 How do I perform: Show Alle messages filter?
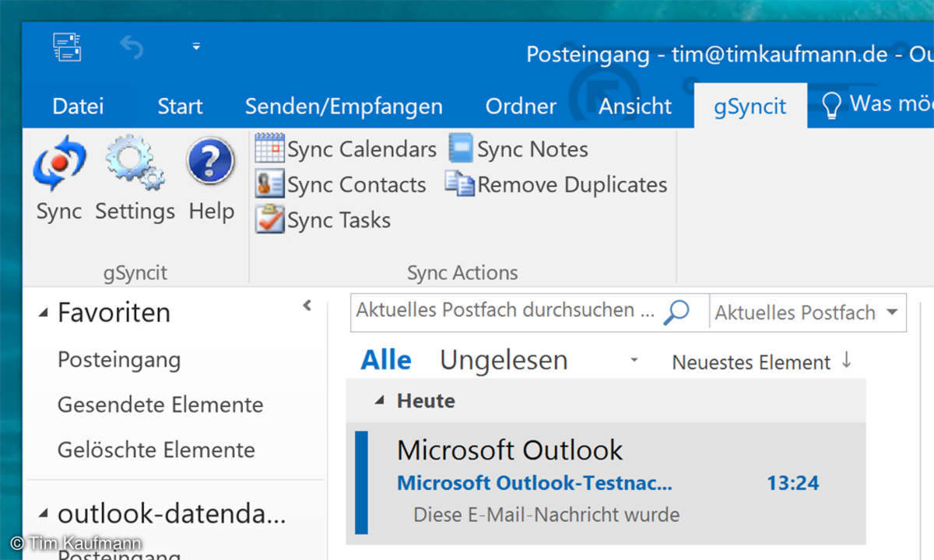[386, 360]
